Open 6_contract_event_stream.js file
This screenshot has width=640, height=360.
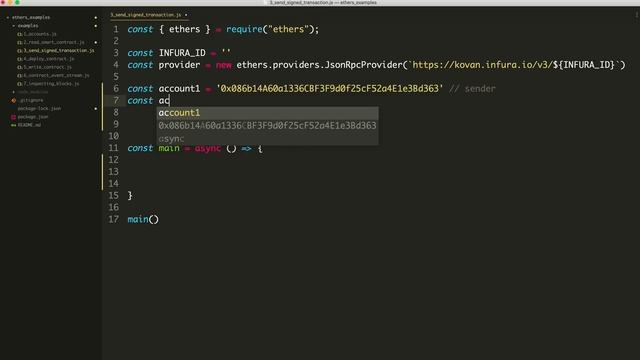tap(56, 75)
